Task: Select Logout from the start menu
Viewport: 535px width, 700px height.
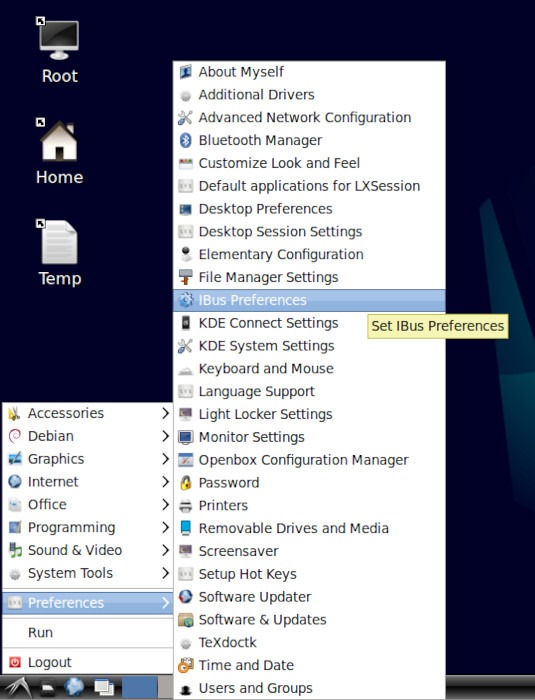Action: pyautogui.click(x=88, y=662)
